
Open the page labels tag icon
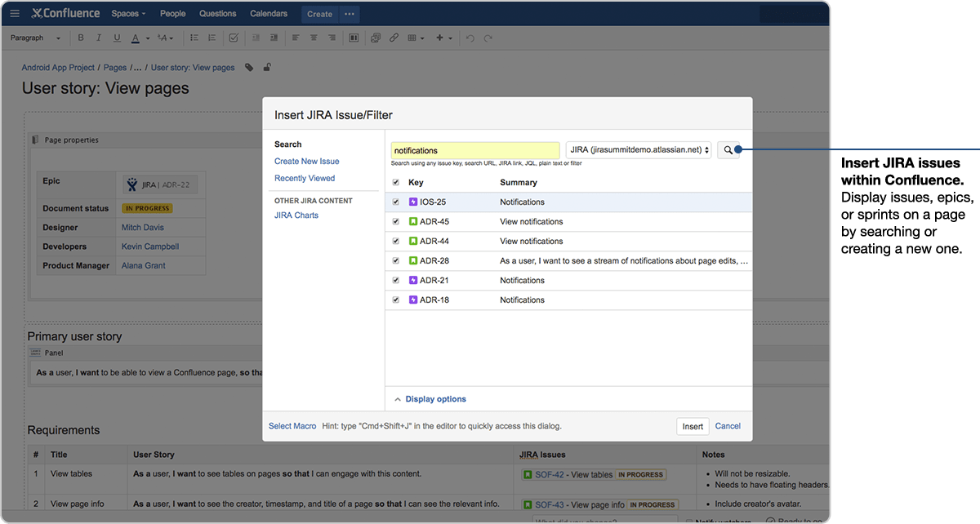(x=249, y=68)
